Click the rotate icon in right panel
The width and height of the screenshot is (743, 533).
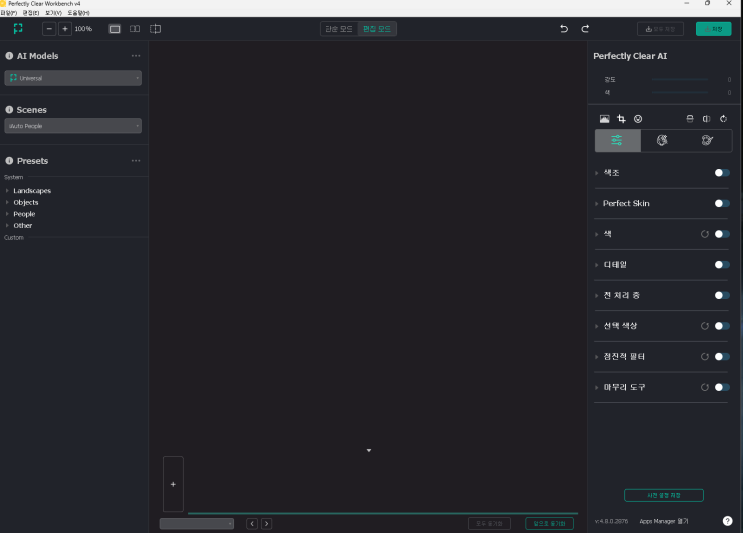coord(724,119)
